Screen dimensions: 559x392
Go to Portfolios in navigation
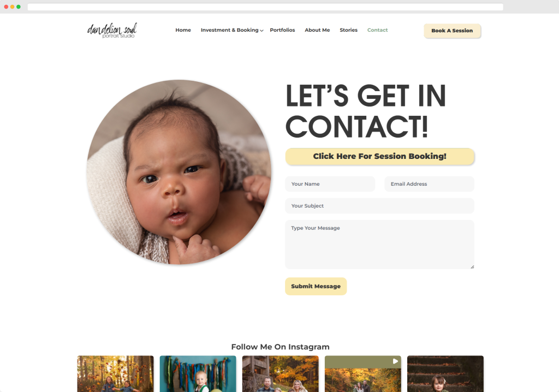pos(282,30)
